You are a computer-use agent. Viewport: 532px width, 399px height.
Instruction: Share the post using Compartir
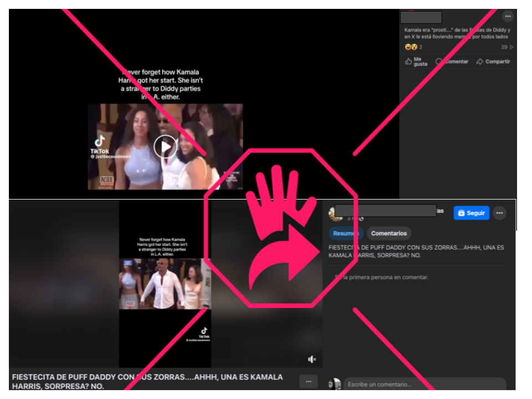[493, 62]
